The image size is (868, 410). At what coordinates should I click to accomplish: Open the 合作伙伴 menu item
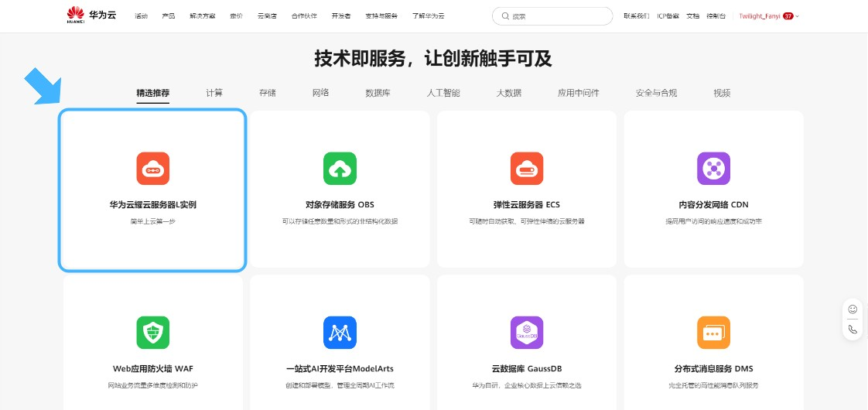pos(305,16)
